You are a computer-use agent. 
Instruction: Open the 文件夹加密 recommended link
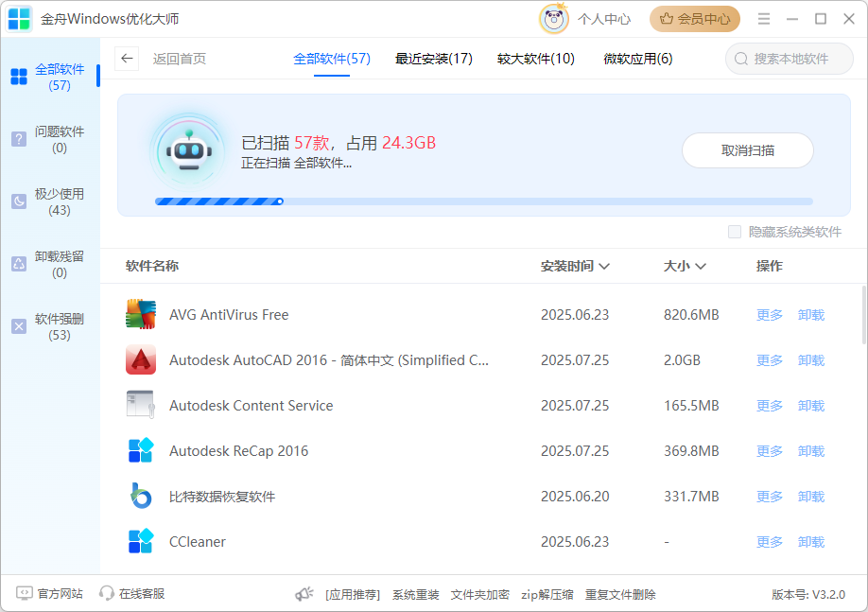pyautogui.click(x=480, y=595)
